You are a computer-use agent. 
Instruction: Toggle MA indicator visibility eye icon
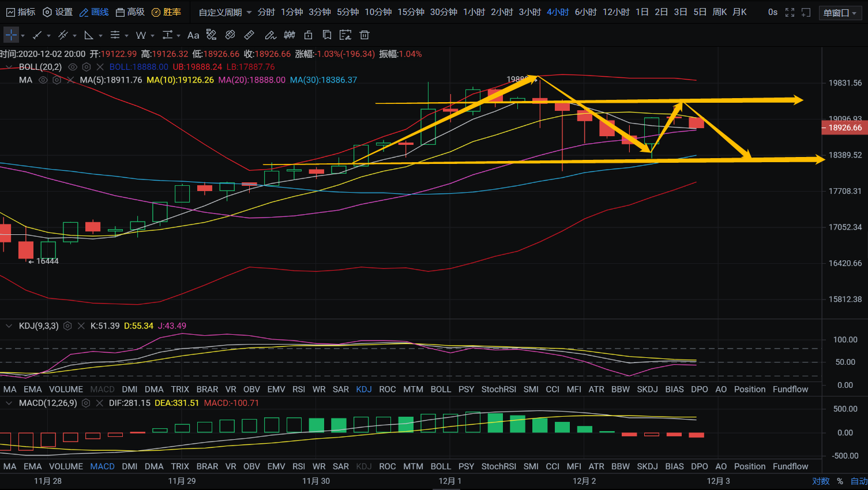click(x=43, y=80)
